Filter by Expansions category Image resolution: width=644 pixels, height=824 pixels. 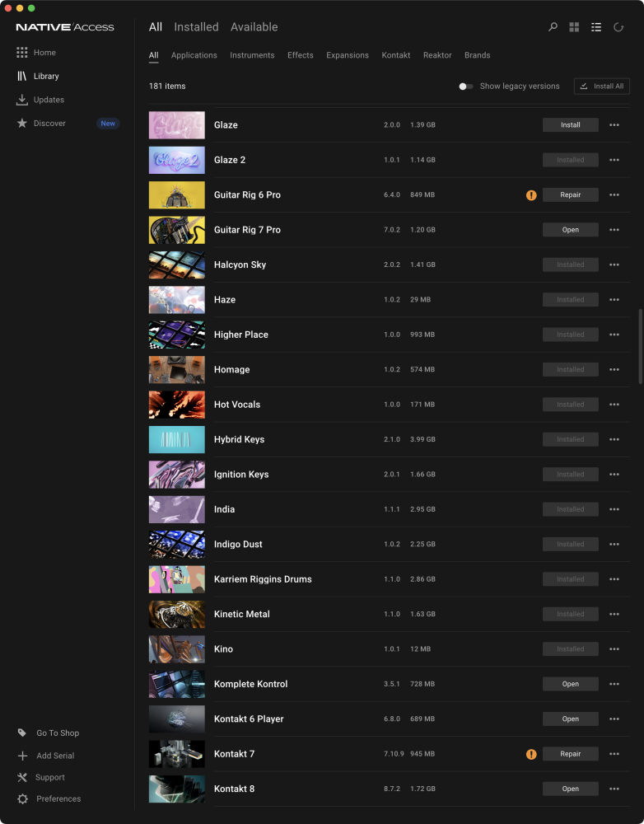click(348, 55)
